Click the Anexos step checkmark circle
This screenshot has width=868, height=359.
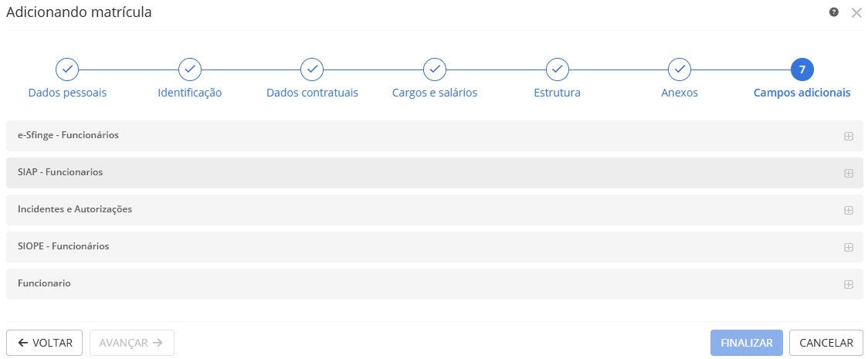680,69
